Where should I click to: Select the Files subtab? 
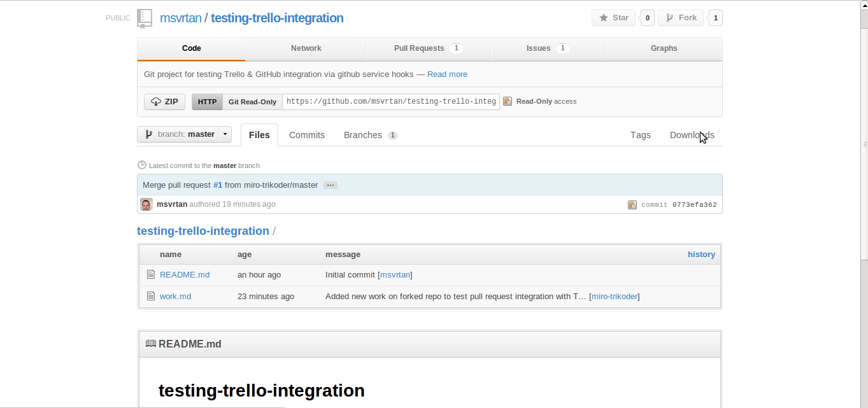pyautogui.click(x=259, y=135)
